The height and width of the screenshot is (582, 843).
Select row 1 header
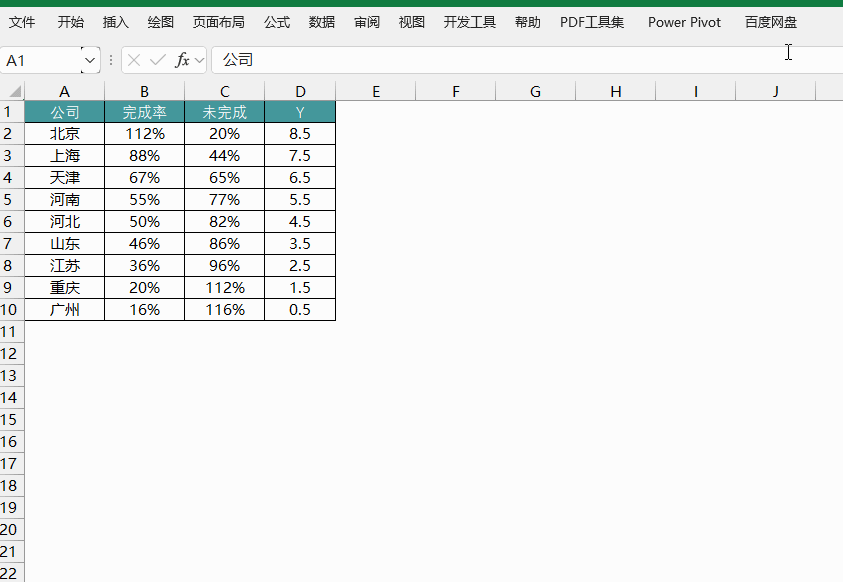tap(12, 112)
